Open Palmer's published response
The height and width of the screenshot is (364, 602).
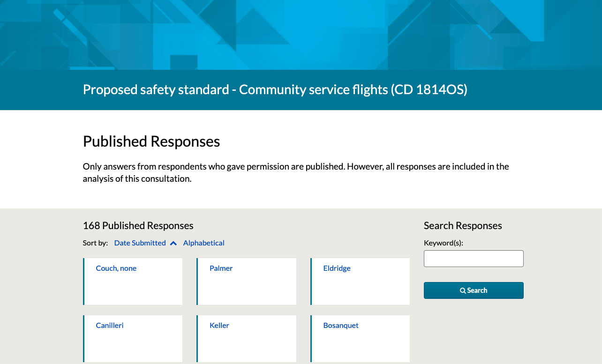(221, 268)
